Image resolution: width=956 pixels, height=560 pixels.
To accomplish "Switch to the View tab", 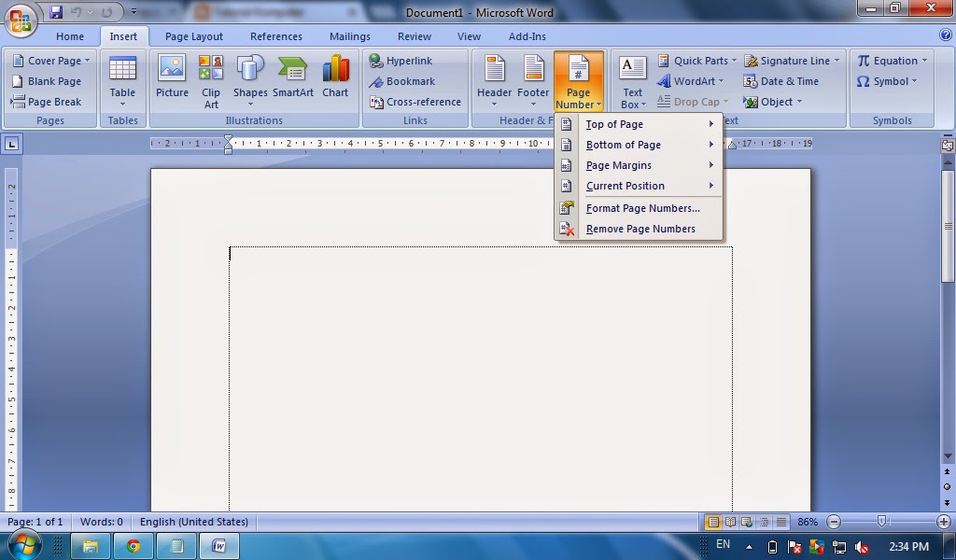I will point(469,36).
